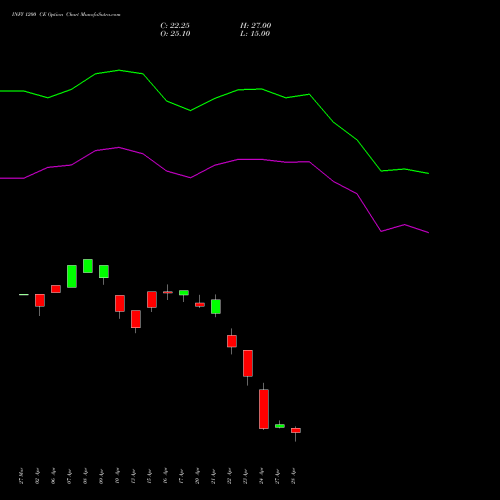The width and height of the screenshot is (500, 500).
Task: Click the 08 Apr date axis label
Action: tap(85, 476)
